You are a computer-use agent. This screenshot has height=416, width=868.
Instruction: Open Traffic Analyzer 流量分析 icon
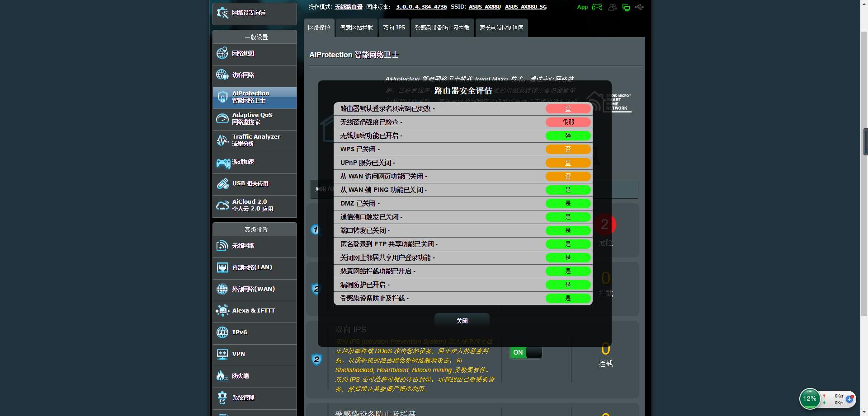pyautogui.click(x=222, y=140)
